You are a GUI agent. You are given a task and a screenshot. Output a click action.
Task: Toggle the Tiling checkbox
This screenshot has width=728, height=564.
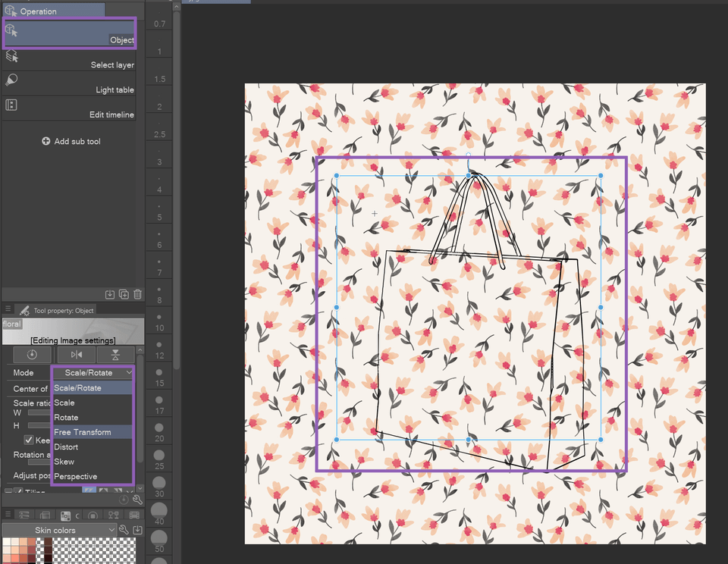(x=17, y=490)
